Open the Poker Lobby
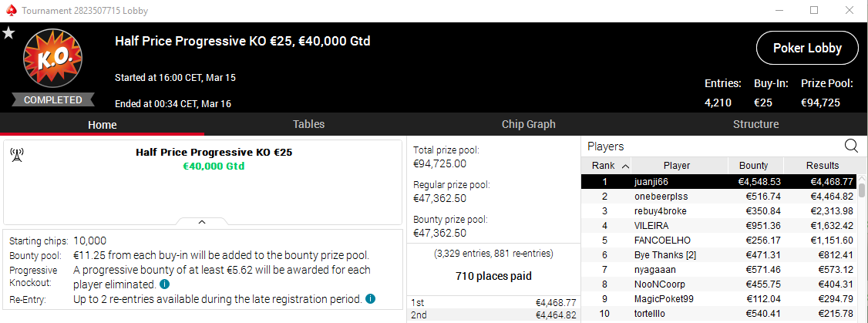Viewport: 868px width, 323px height. 807,49
